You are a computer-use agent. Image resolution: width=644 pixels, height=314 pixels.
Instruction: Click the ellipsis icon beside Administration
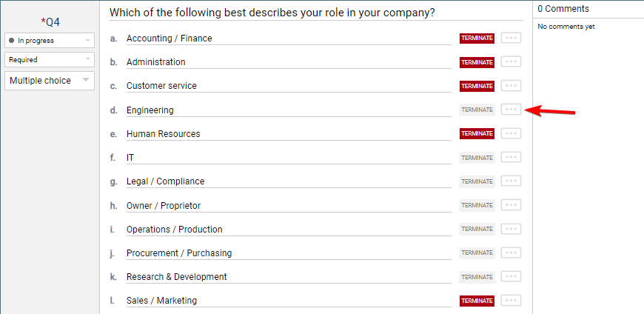[x=511, y=62]
